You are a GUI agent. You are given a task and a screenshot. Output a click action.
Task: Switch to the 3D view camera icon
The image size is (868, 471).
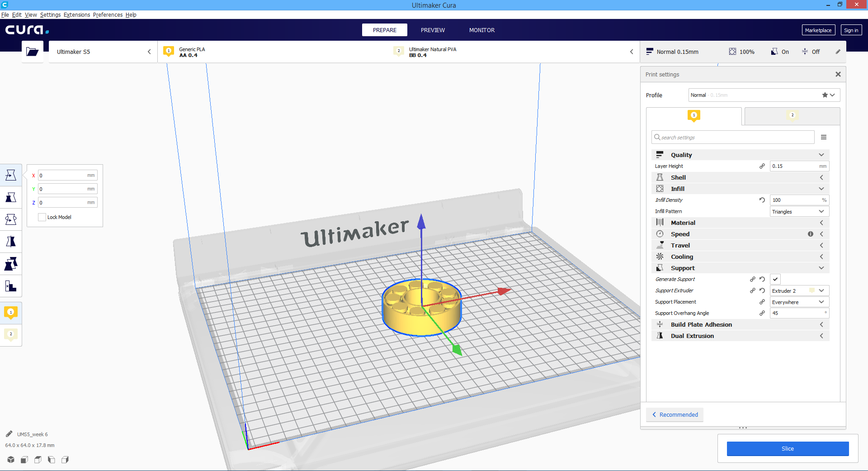[x=11, y=460]
